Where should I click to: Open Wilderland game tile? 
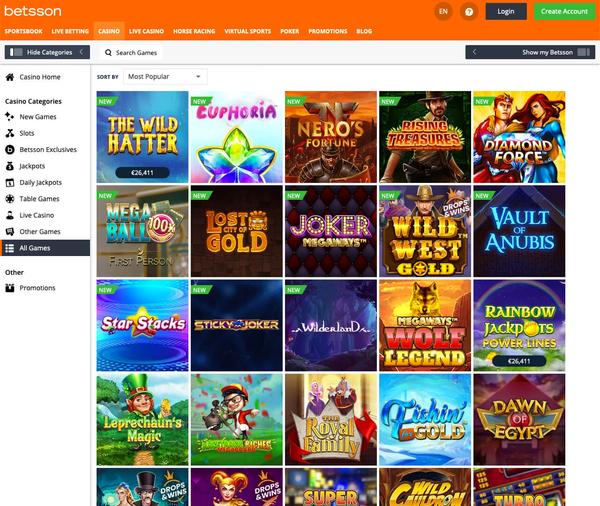pyautogui.click(x=331, y=325)
